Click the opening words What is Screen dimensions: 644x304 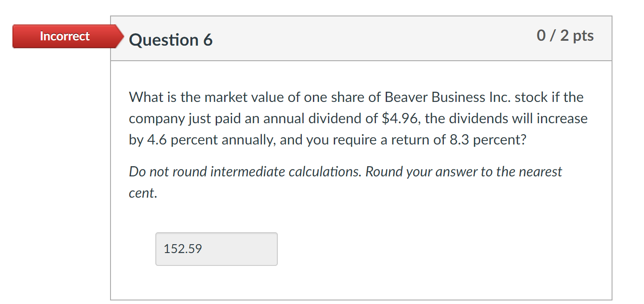152,97
